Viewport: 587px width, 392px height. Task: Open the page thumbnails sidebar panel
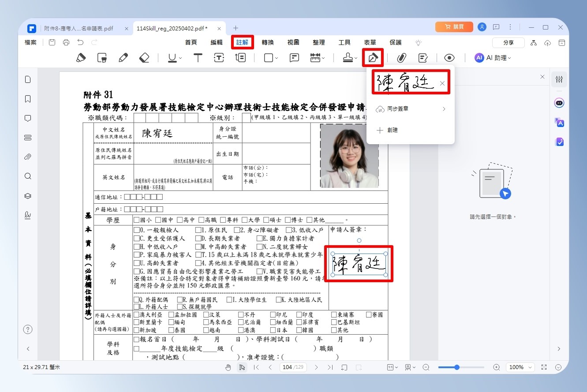point(28,79)
